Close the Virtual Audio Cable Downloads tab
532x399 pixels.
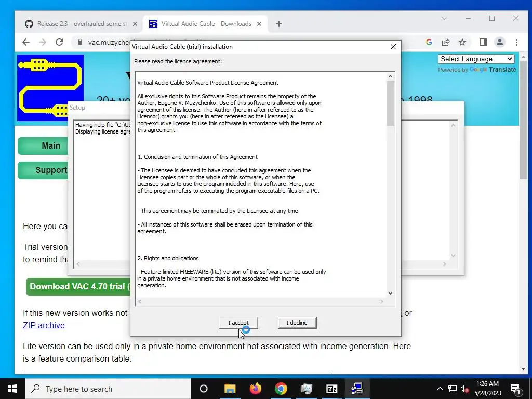259,24
